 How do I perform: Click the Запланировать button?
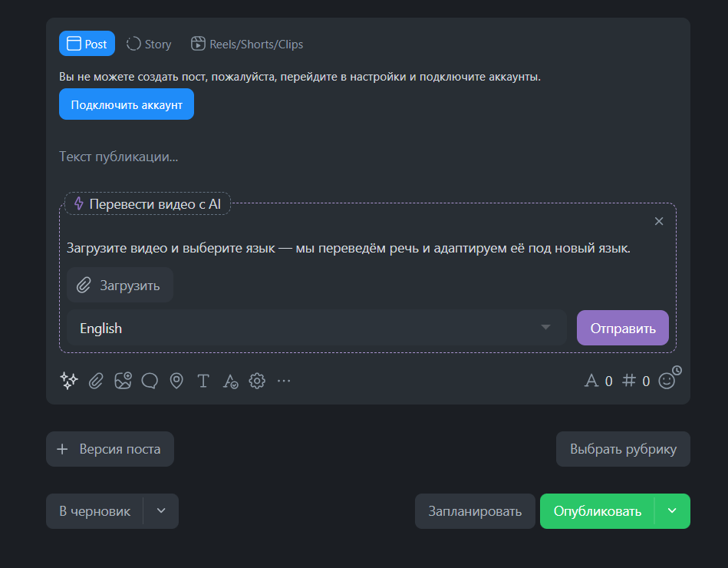475,511
